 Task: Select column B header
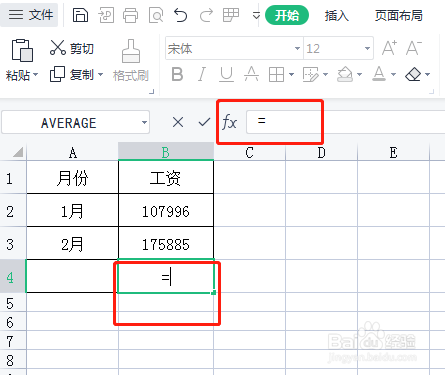[x=166, y=152]
